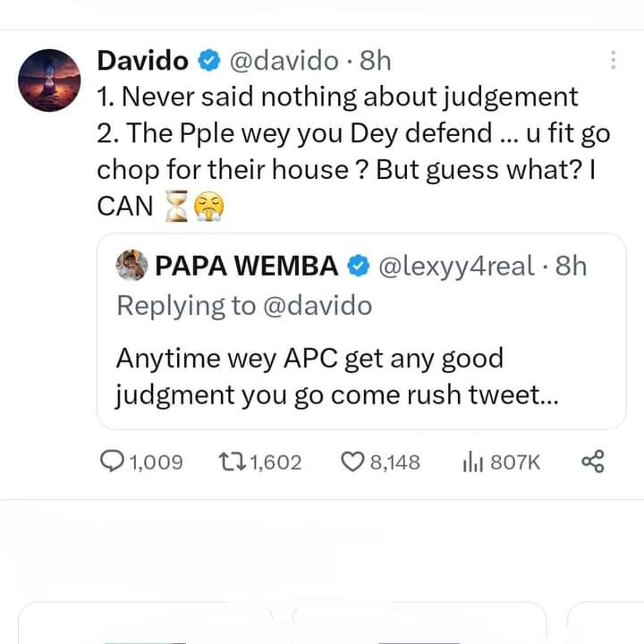644x644 pixels.
Task: Open the three-dot more options menu
Action: pos(613,61)
